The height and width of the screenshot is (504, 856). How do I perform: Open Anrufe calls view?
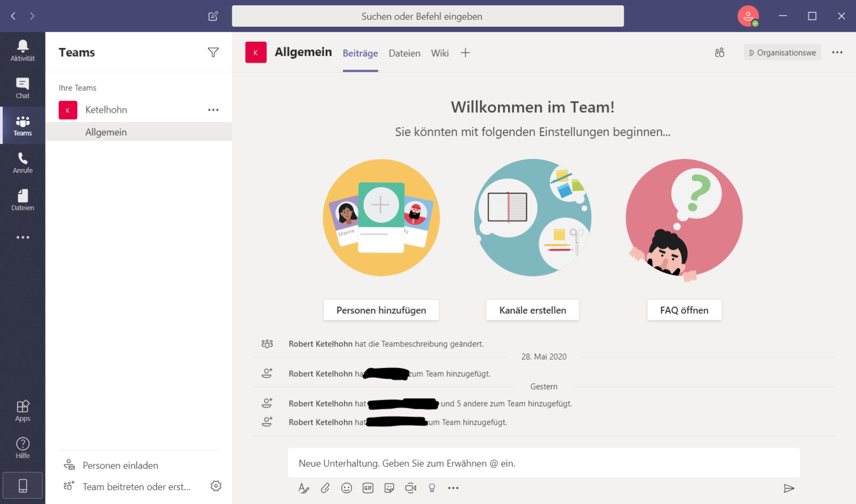coord(22,163)
